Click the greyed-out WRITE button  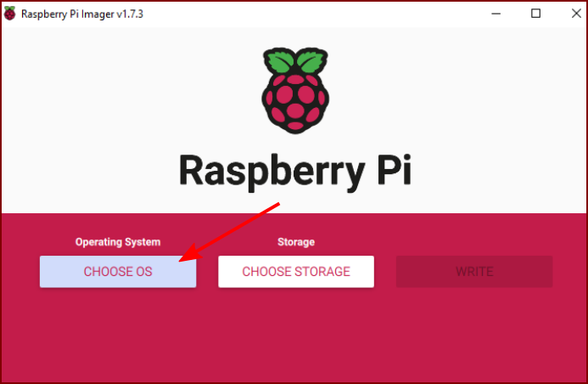[474, 271]
